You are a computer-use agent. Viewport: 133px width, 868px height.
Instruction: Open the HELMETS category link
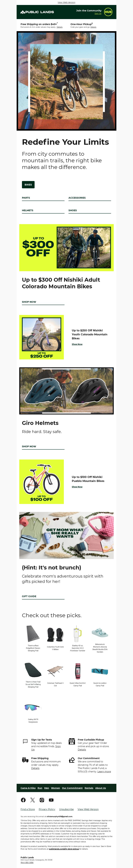tap(28, 210)
